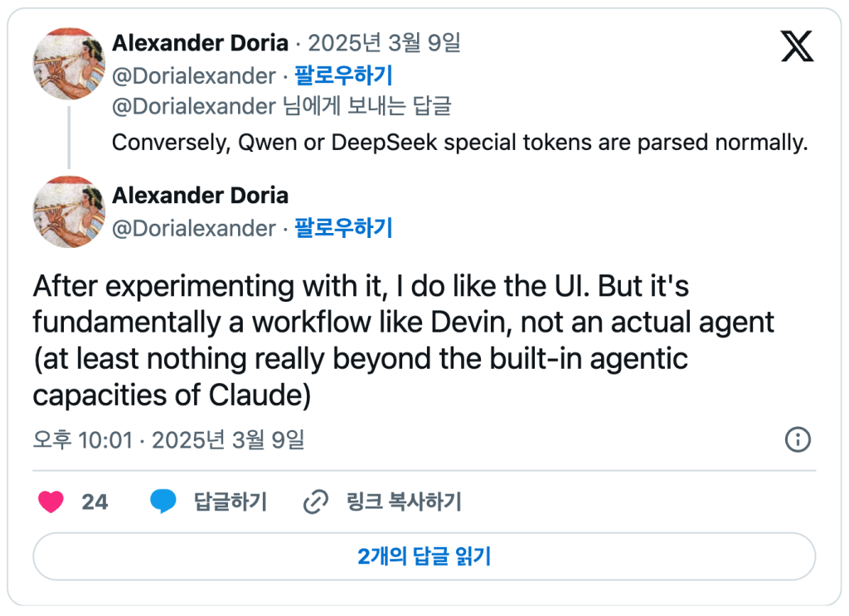Screen dimensions: 849x616
Task: Copy the link with the 링크 복사하기 label
Action: tap(403, 502)
